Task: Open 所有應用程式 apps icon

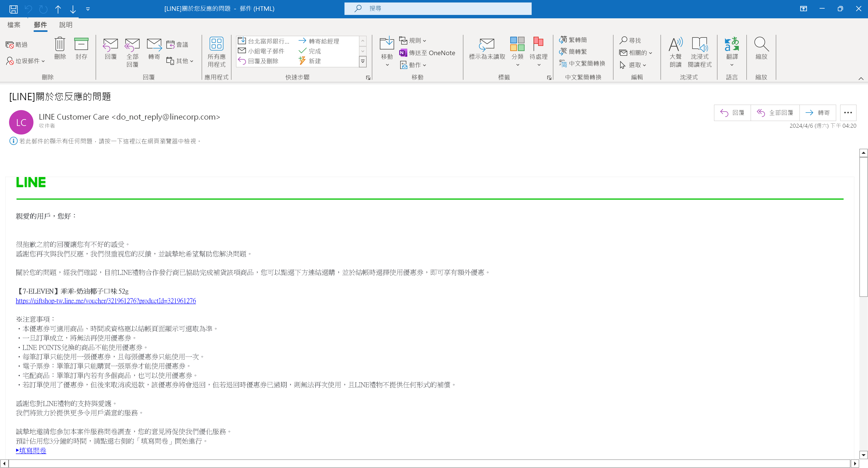Action: click(216, 52)
